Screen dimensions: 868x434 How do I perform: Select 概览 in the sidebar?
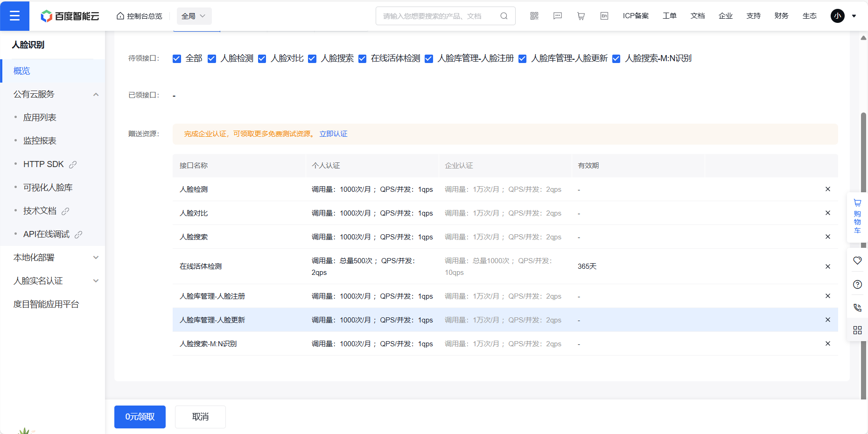coord(53,71)
